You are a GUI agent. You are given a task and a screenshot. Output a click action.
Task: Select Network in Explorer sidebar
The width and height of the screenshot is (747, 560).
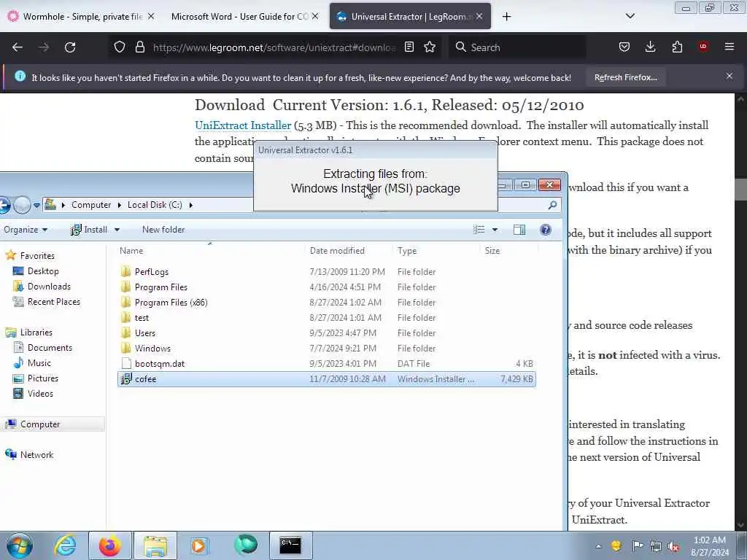click(29, 455)
